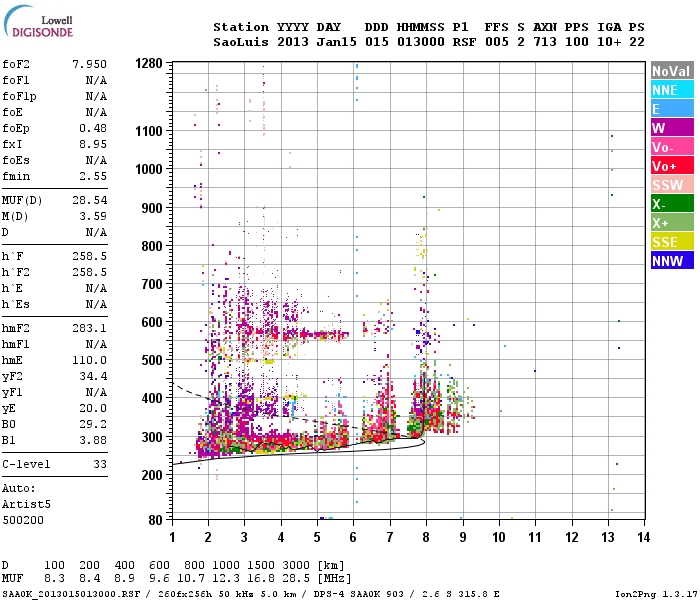Click the foEs N/A value
700x600 pixels.
click(x=96, y=161)
